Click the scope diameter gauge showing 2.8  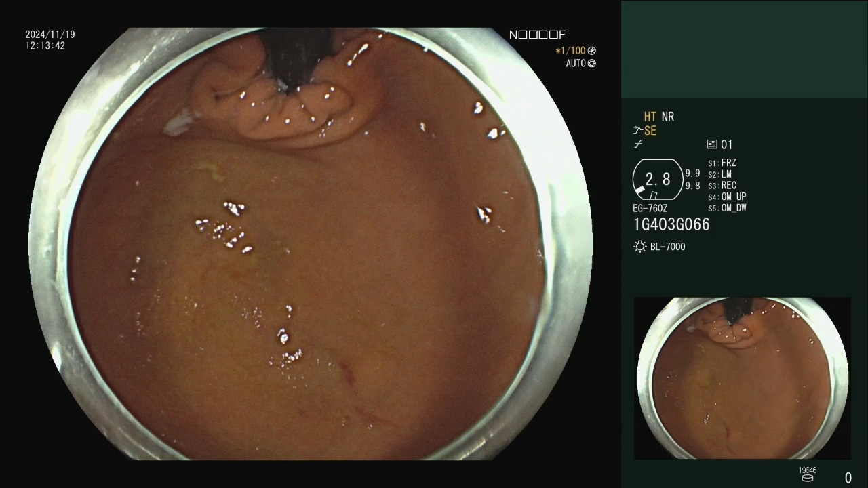(657, 180)
